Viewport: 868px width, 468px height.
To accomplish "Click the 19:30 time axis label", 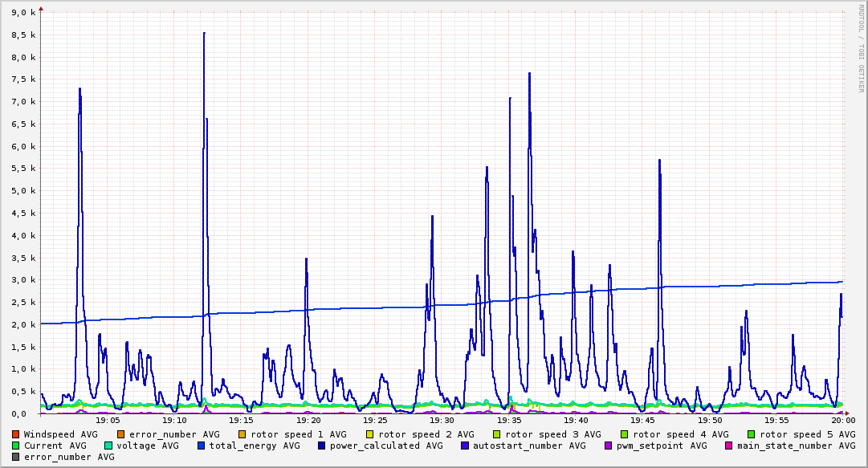I will (442, 420).
